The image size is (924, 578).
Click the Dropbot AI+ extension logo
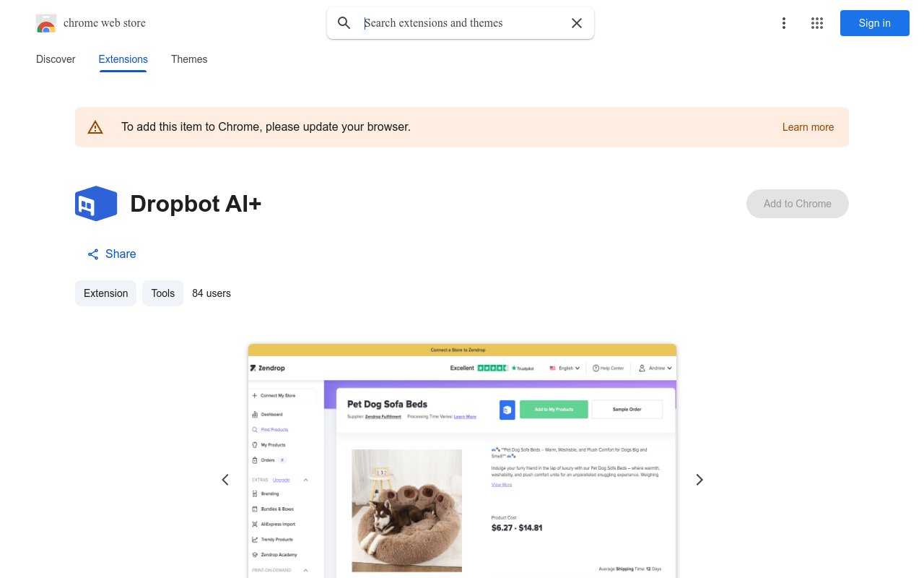96,204
